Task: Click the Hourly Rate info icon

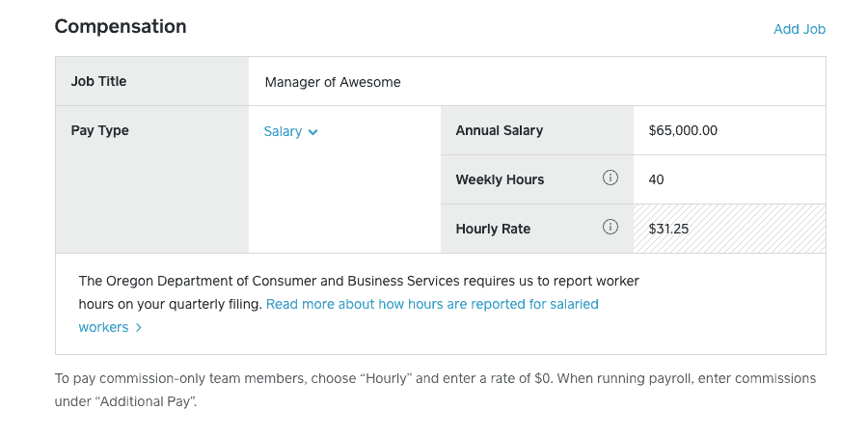Action: 610,227
